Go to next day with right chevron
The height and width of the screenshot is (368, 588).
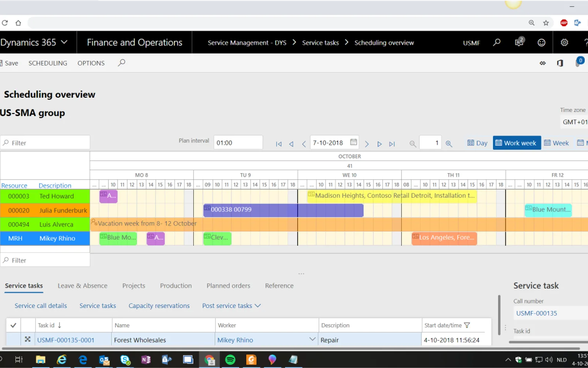(366, 144)
